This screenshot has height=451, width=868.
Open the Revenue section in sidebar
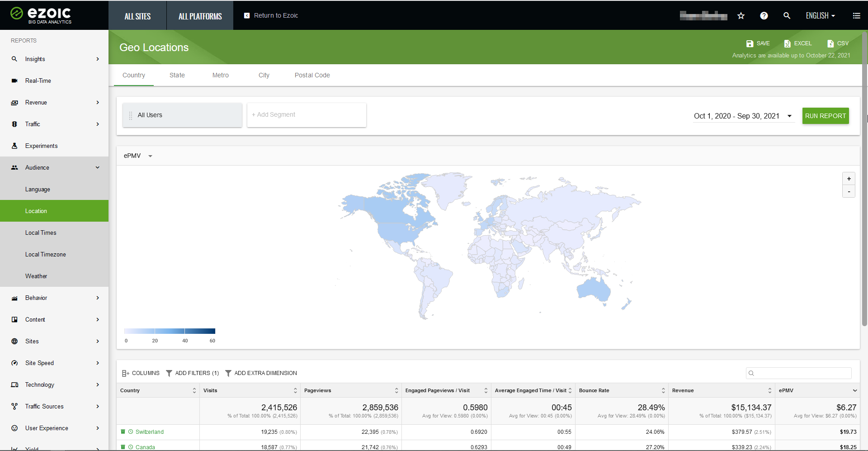[x=37, y=102]
